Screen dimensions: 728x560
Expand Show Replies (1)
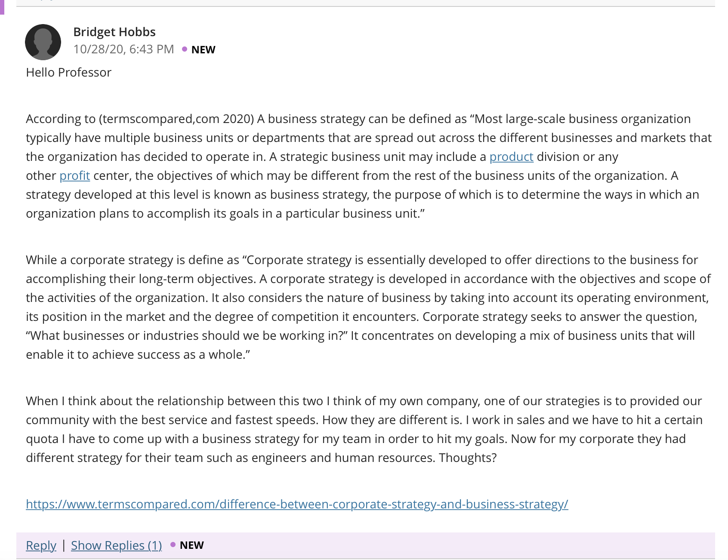pos(116,545)
